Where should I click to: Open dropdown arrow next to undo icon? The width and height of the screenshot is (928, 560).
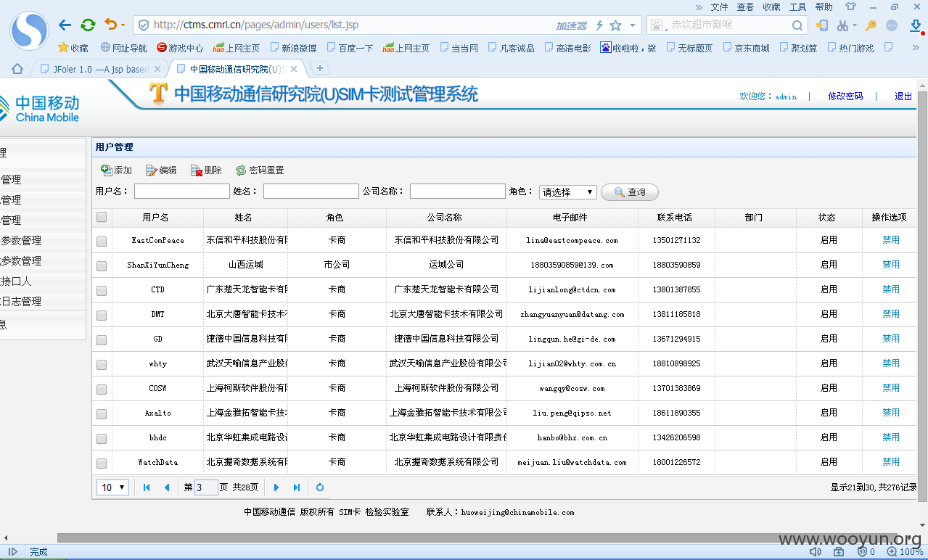click(123, 25)
